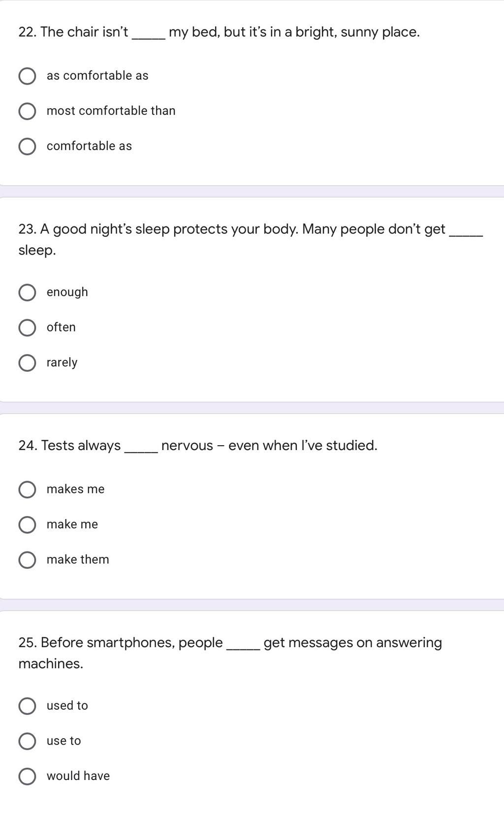Select 'makes me' for question 24
The width and height of the screenshot is (504, 813).
coord(27,489)
